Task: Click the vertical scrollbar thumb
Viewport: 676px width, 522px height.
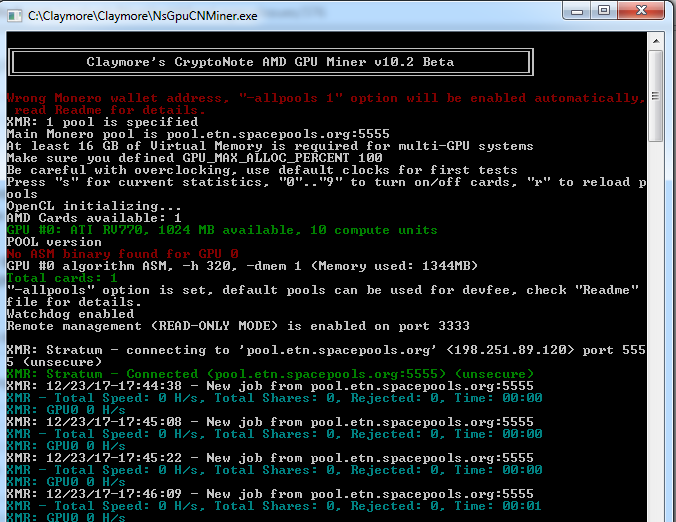Action: tap(656, 96)
